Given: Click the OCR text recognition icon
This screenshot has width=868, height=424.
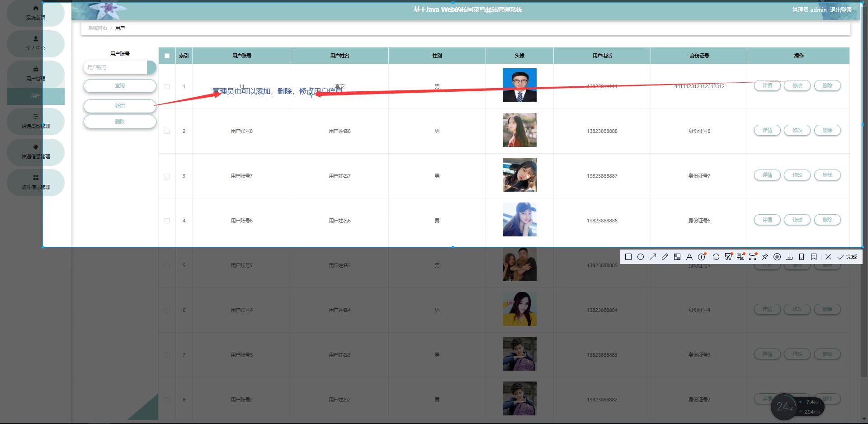Looking at the screenshot, I should coord(753,257).
